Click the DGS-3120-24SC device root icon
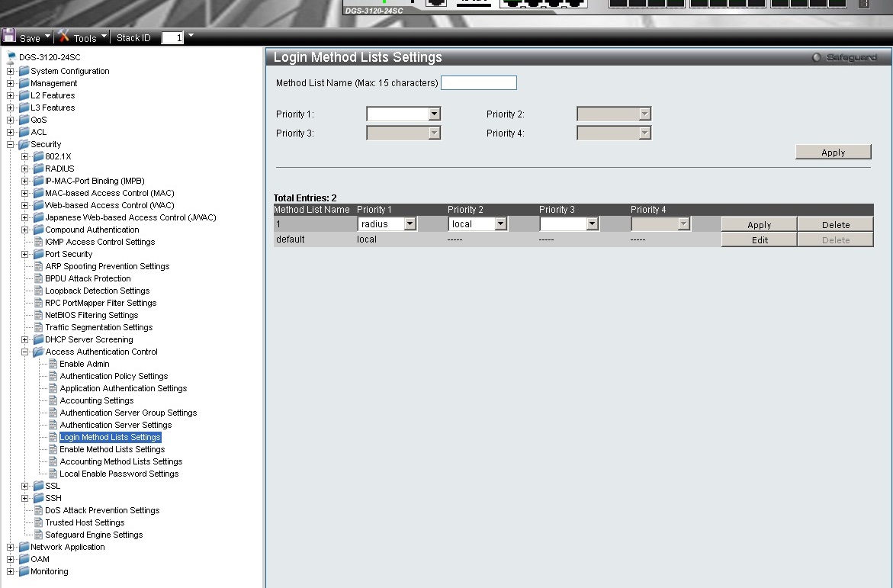 (x=11, y=57)
